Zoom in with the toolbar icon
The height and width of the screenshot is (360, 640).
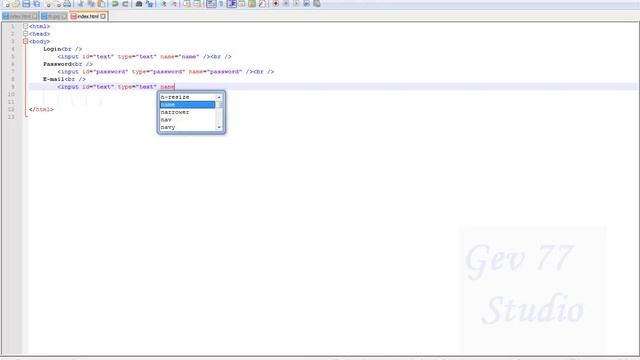pos(164,4)
